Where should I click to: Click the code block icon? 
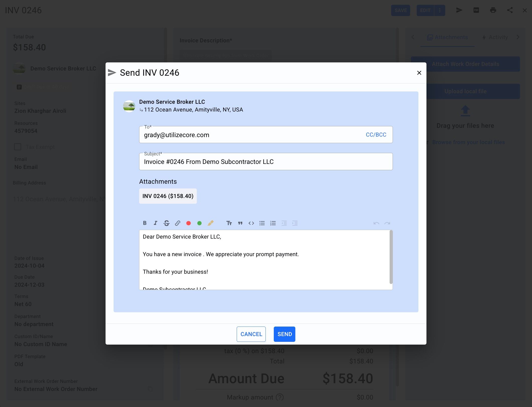pyautogui.click(x=251, y=223)
